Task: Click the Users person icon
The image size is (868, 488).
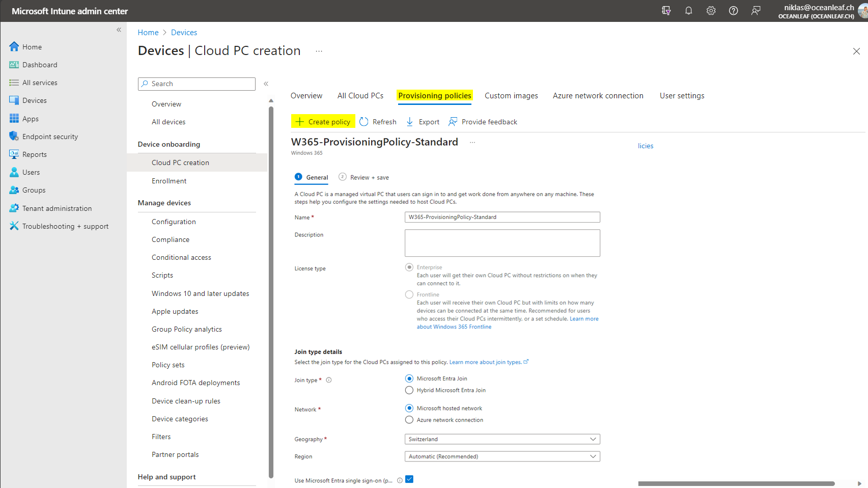Action: [x=14, y=172]
